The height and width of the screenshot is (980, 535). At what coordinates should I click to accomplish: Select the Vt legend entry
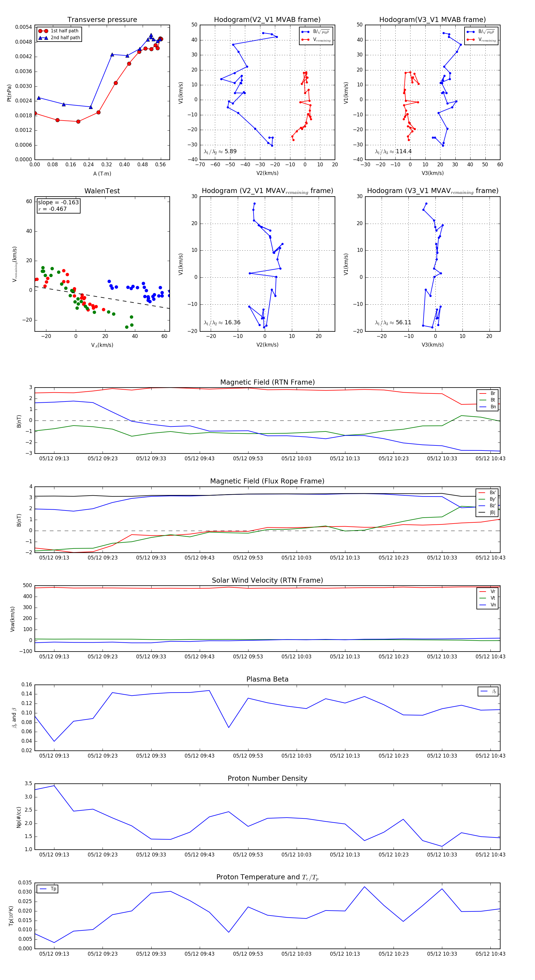pyautogui.click(x=487, y=598)
